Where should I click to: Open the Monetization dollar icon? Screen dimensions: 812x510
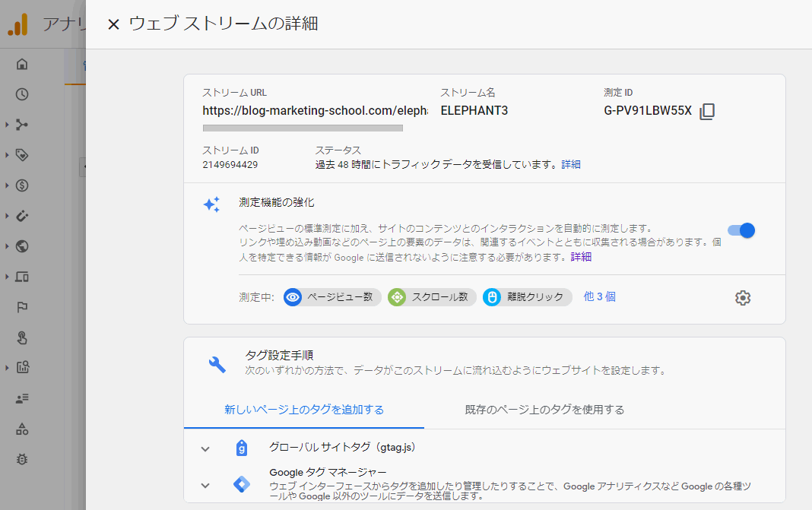22,185
